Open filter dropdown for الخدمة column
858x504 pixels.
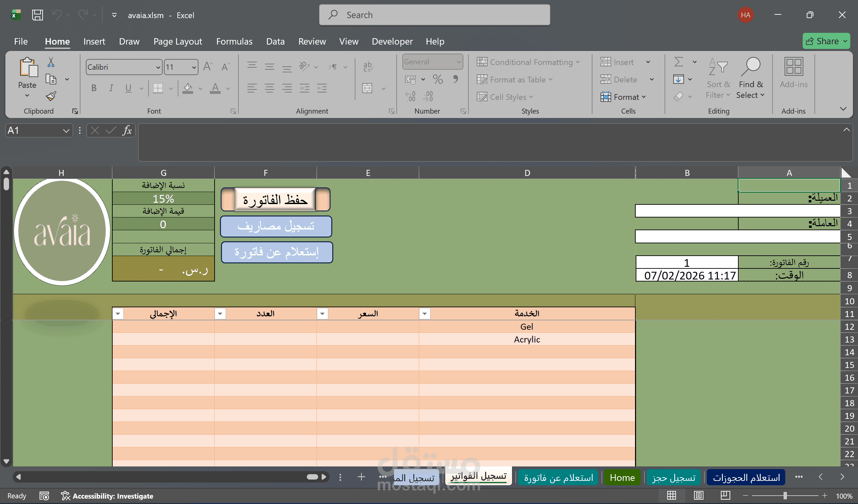click(x=424, y=313)
